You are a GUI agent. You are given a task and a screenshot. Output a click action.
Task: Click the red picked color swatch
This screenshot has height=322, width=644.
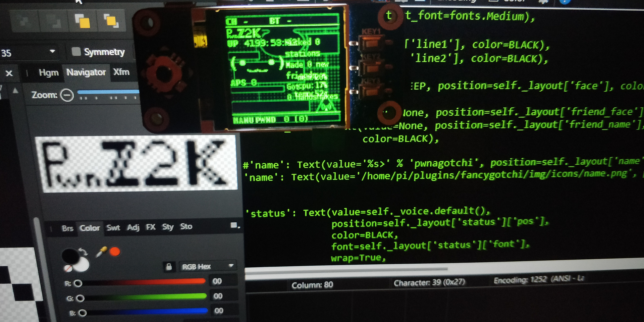pos(115,252)
